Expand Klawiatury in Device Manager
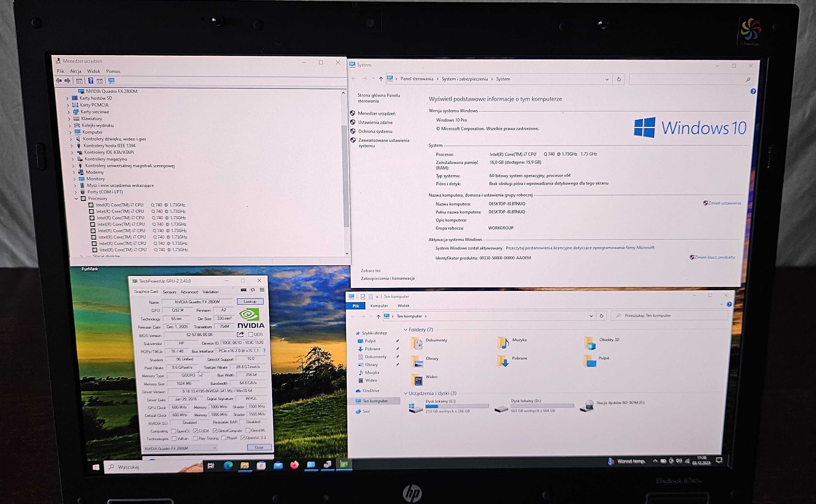This screenshot has width=816, height=504. pyautogui.click(x=69, y=119)
